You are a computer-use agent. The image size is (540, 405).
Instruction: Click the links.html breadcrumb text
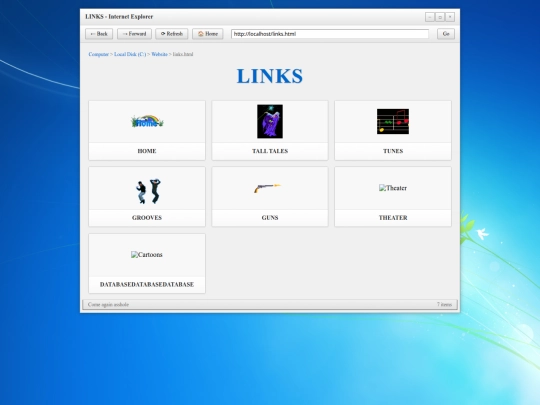[x=183, y=54]
